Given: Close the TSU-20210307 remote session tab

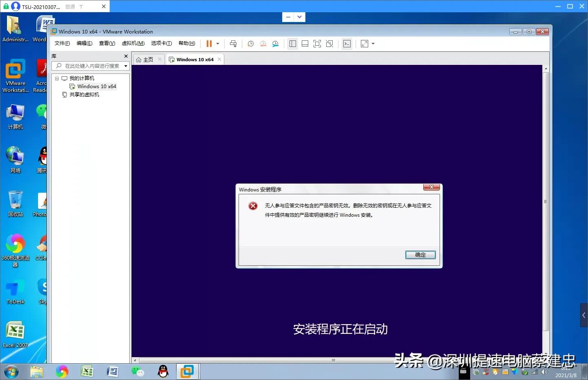Looking at the screenshot, I should 104,7.
